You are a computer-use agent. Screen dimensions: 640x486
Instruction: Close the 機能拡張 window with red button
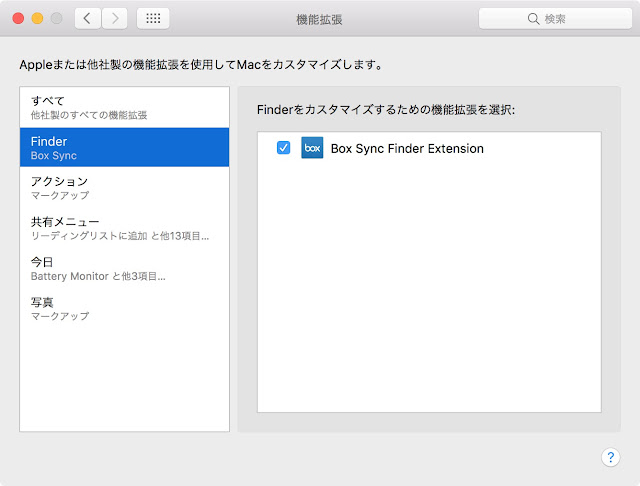(x=18, y=18)
